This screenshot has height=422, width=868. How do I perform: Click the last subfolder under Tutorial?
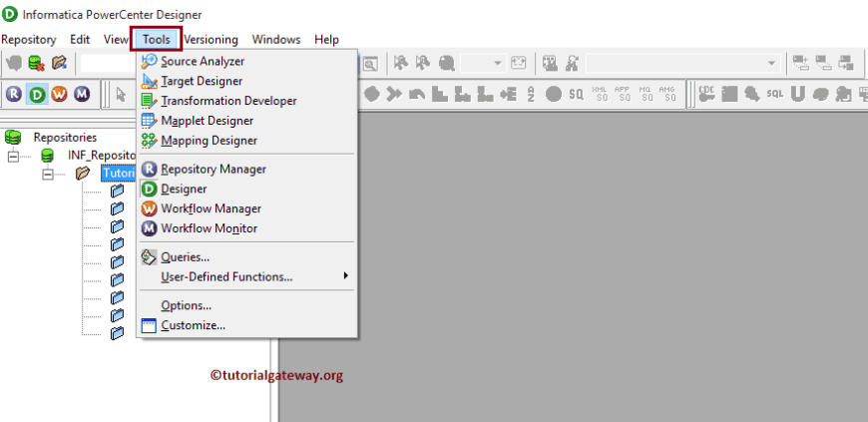point(117,333)
